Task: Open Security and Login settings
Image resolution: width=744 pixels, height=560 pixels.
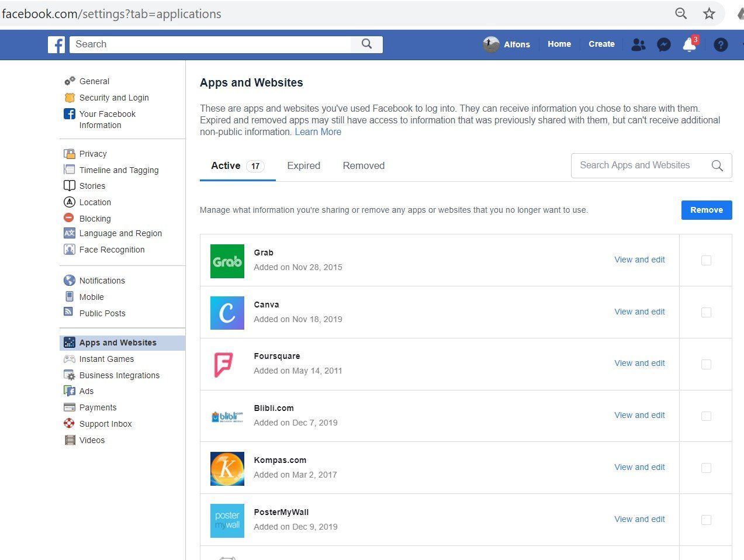Action: [x=114, y=98]
